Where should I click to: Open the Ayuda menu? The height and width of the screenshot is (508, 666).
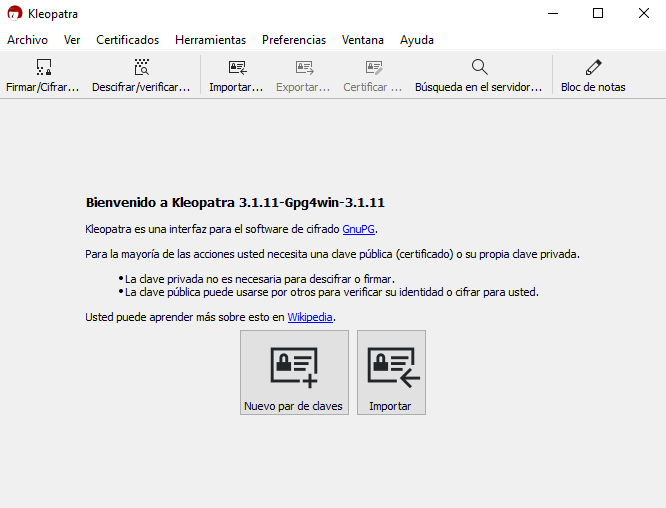[417, 40]
